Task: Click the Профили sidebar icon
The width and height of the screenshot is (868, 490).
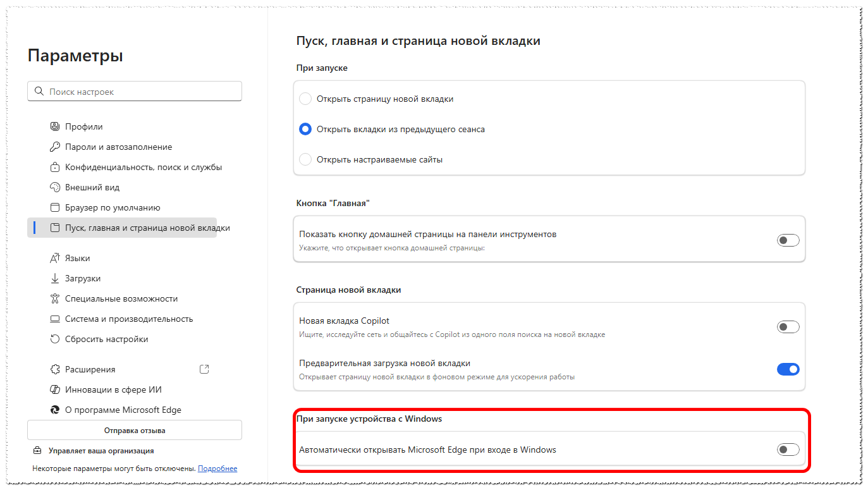Action: click(x=54, y=126)
